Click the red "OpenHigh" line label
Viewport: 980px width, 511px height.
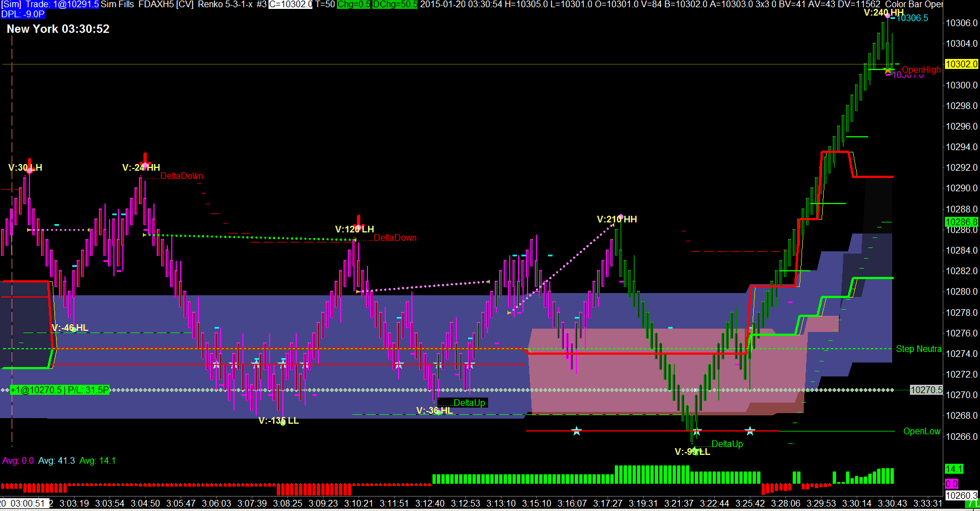pos(921,70)
